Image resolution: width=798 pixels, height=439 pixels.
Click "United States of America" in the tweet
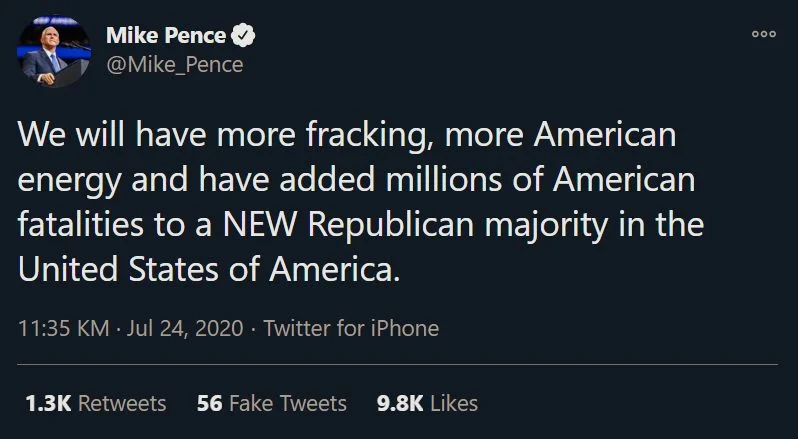(x=208, y=270)
